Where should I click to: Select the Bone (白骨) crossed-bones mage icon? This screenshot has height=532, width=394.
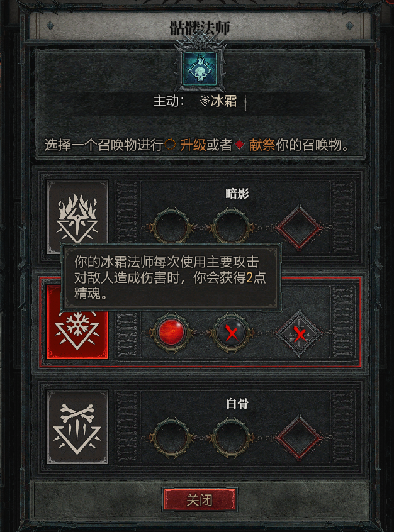[77, 427]
